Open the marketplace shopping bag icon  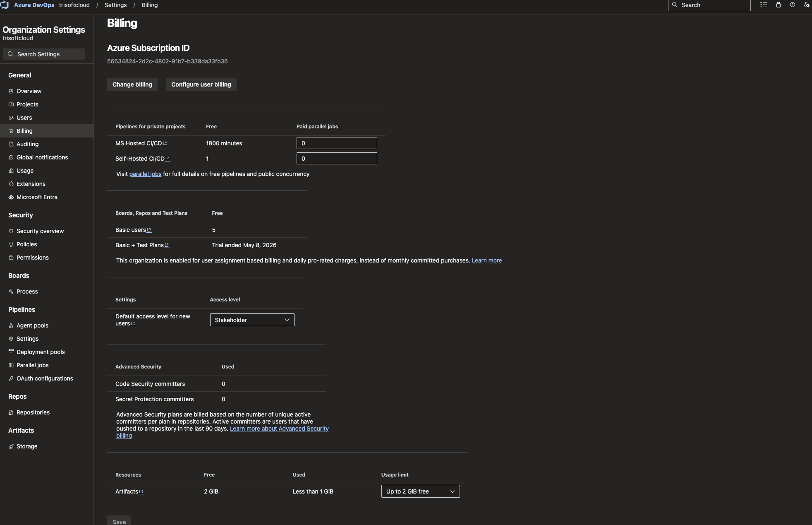click(778, 5)
